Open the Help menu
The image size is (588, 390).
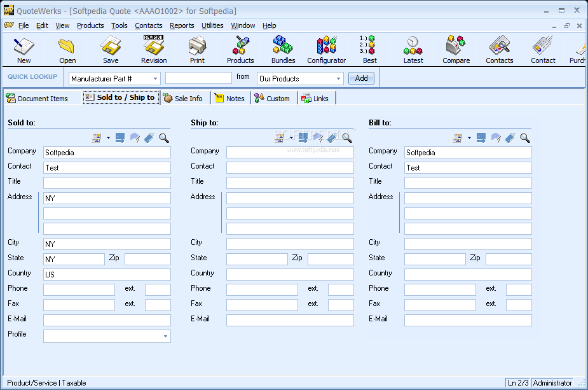tap(270, 25)
